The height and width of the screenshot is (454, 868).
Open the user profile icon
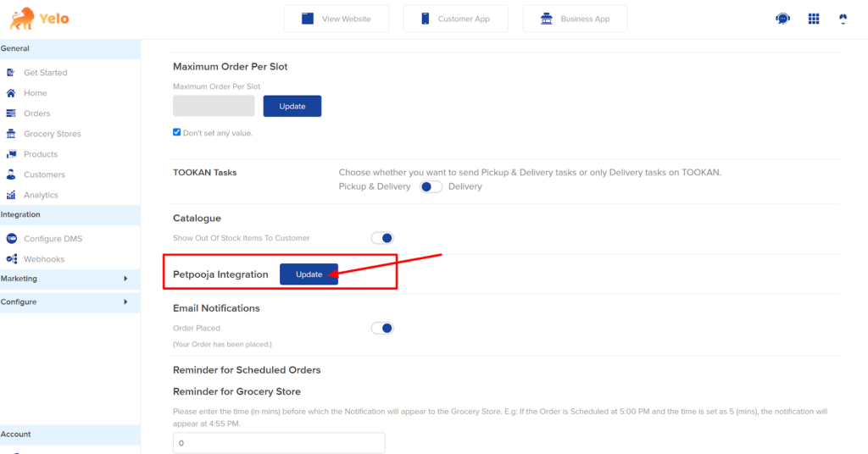click(x=843, y=19)
